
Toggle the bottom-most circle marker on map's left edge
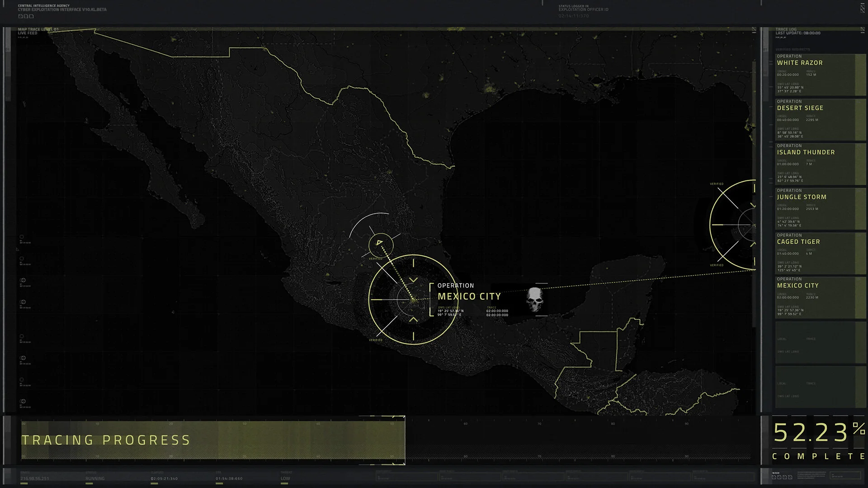23,401
